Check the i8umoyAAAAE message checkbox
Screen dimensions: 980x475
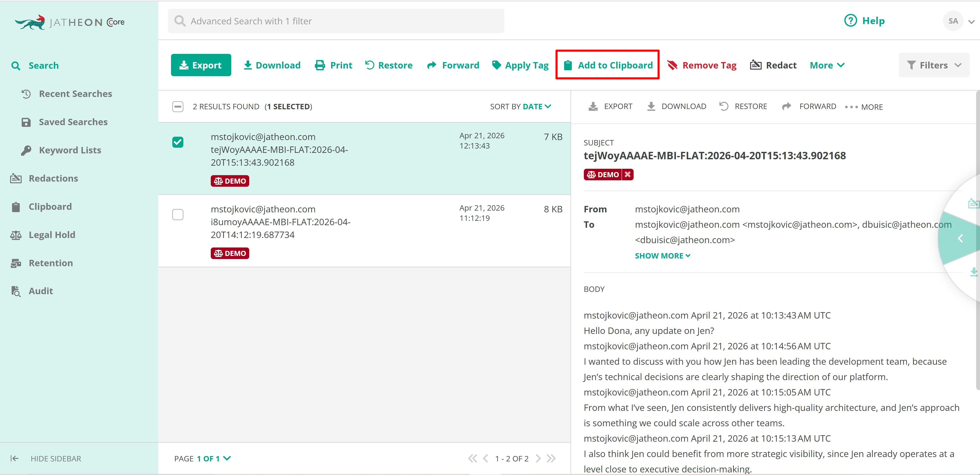[x=178, y=214]
